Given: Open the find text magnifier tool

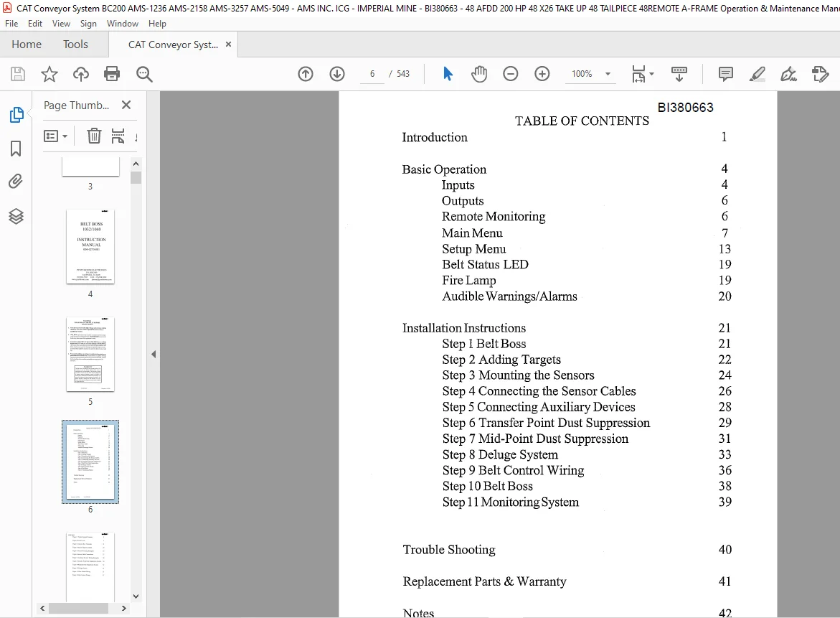Looking at the screenshot, I should (x=144, y=74).
